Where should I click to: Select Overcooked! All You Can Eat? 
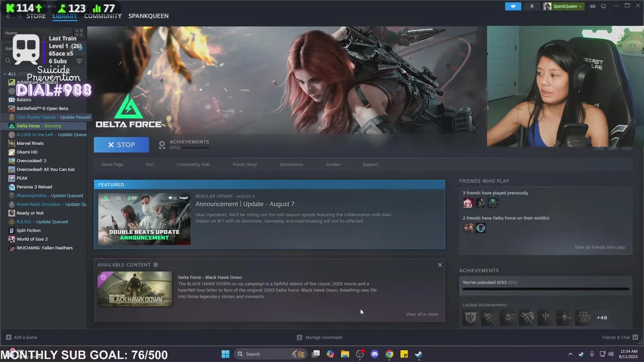(45, 169)
